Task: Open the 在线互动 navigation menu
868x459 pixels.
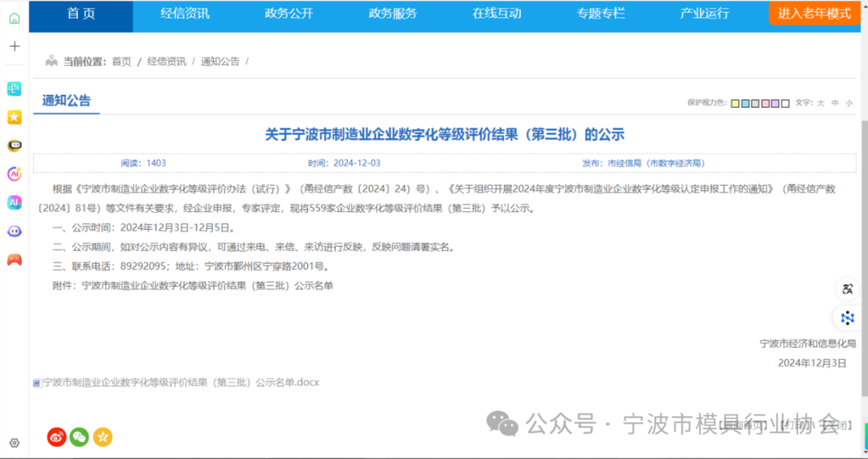Action: (497, 14)
